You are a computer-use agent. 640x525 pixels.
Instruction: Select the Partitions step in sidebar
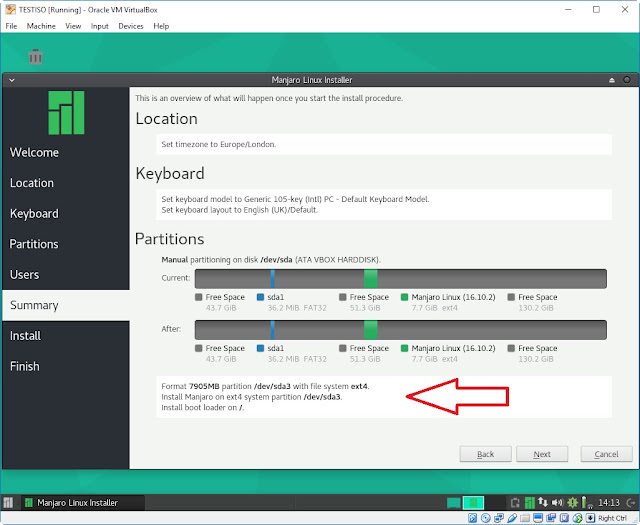click(x=66, y=244)
